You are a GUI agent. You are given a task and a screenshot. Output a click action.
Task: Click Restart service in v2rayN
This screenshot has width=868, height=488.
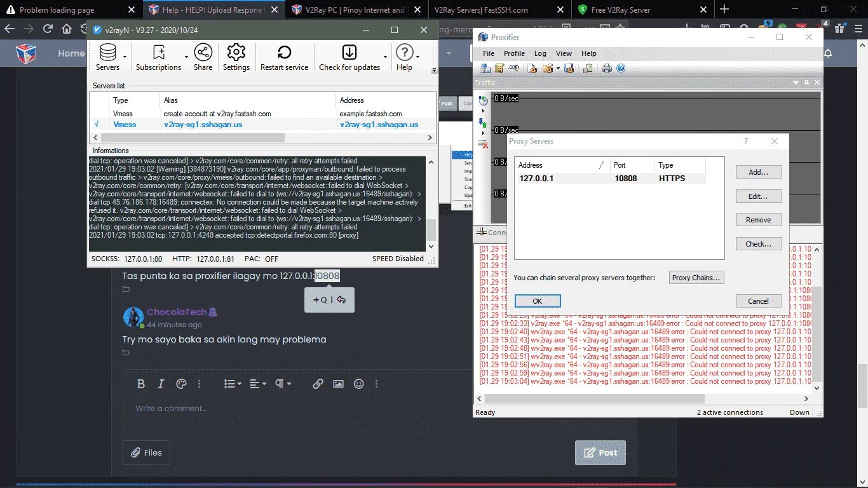coord(284,57)
